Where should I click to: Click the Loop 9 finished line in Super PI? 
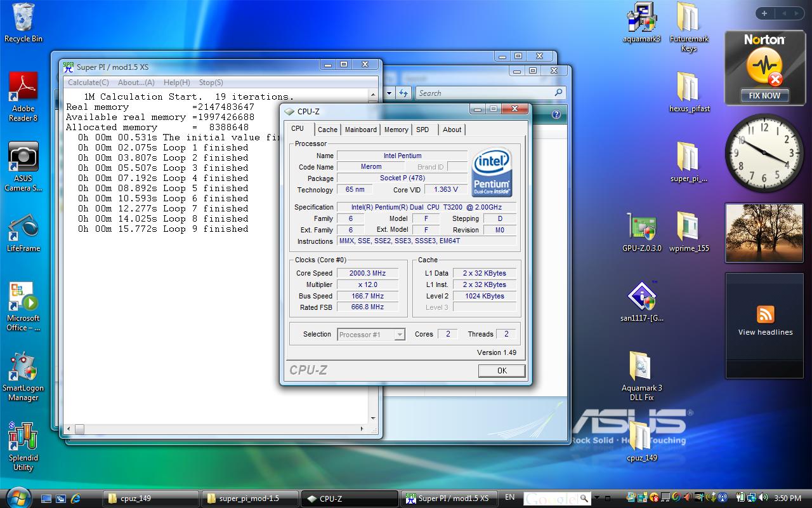coord(163,229)
